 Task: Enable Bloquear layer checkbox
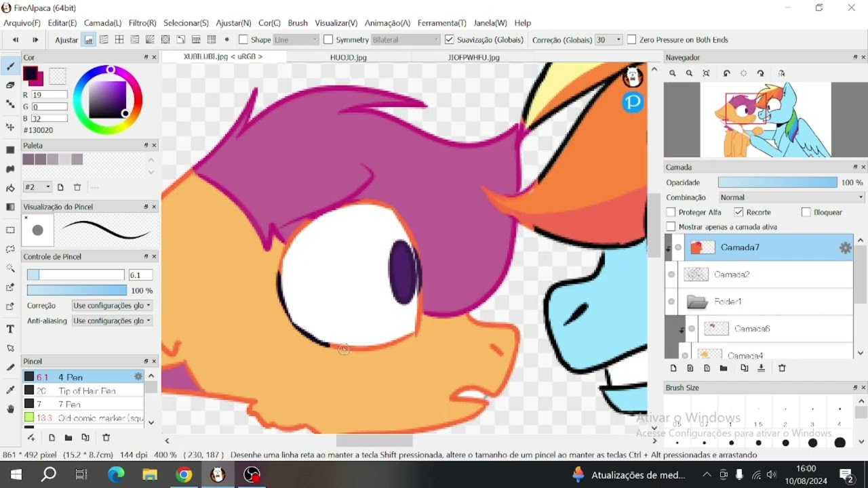point(806,212)
